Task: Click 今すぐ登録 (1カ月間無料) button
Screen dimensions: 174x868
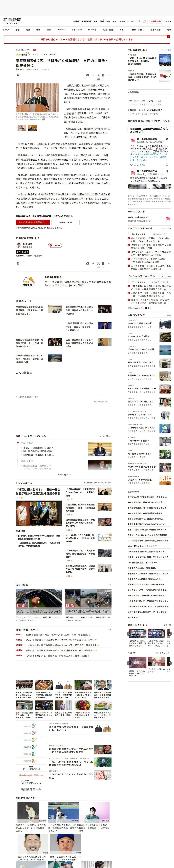Action: (x=33, y=222)
